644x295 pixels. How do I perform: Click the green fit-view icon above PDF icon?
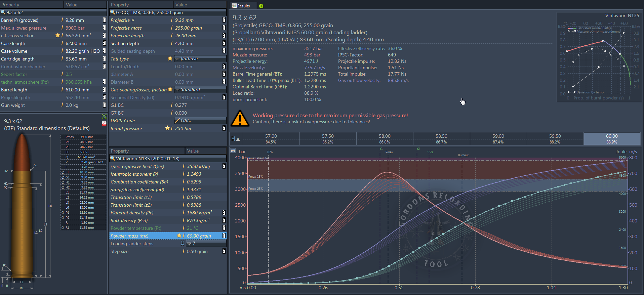click(x=104, y=116)
